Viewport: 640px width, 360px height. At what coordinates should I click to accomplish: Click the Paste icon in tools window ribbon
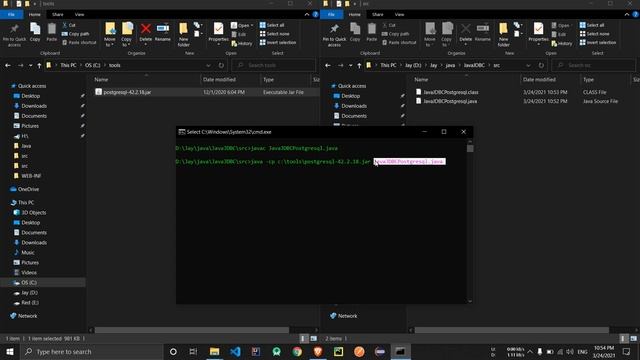51,32
